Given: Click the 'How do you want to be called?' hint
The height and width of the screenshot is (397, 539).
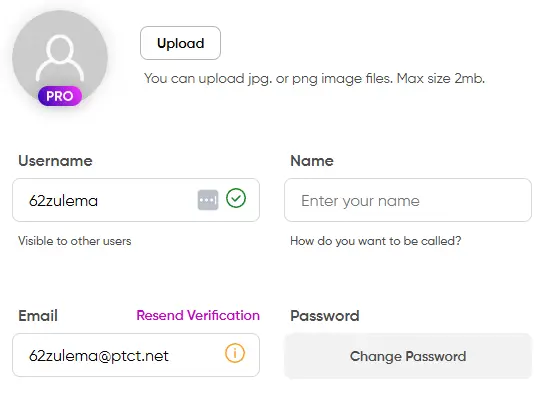Looking at the screenshot, I should pos(376,241).
